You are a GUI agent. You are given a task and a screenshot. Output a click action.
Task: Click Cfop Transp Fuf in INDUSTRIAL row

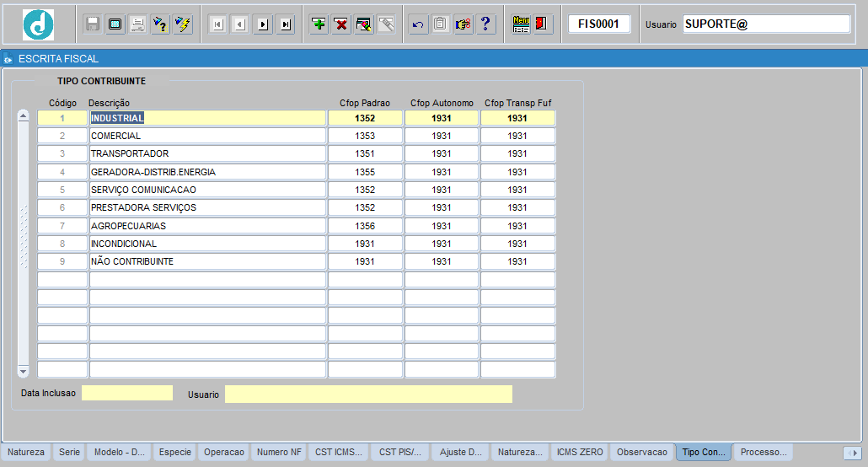517,118
